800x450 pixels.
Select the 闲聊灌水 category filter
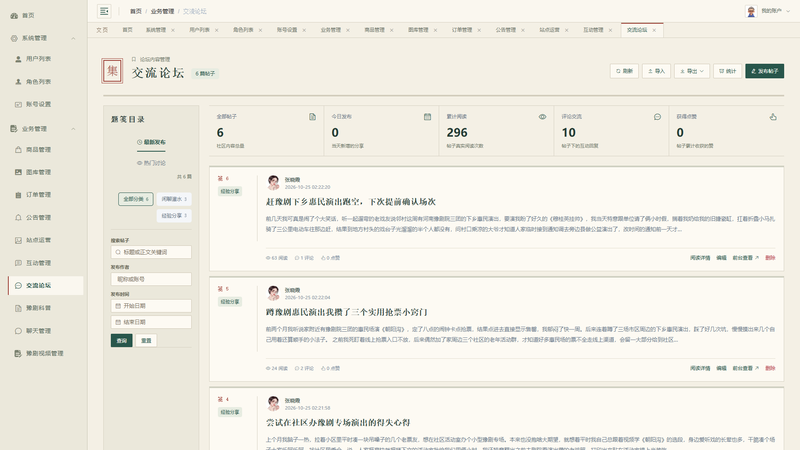pos(174,199)
